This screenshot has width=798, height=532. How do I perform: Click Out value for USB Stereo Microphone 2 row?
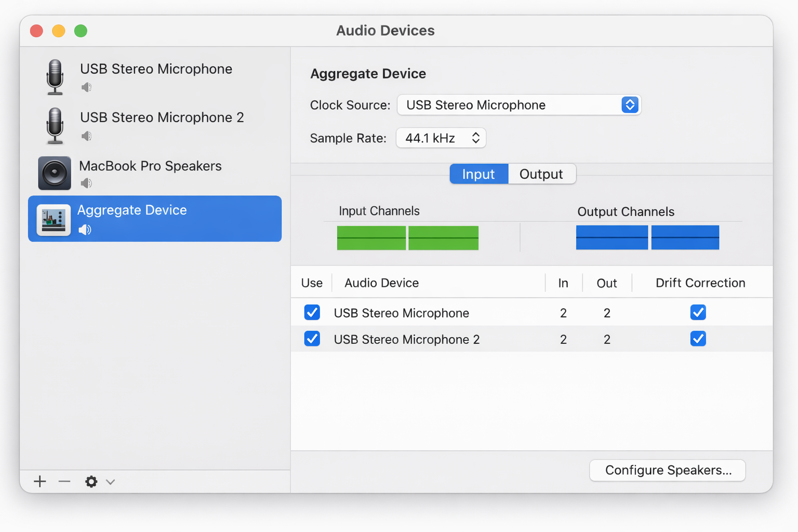tap(607, 340)
